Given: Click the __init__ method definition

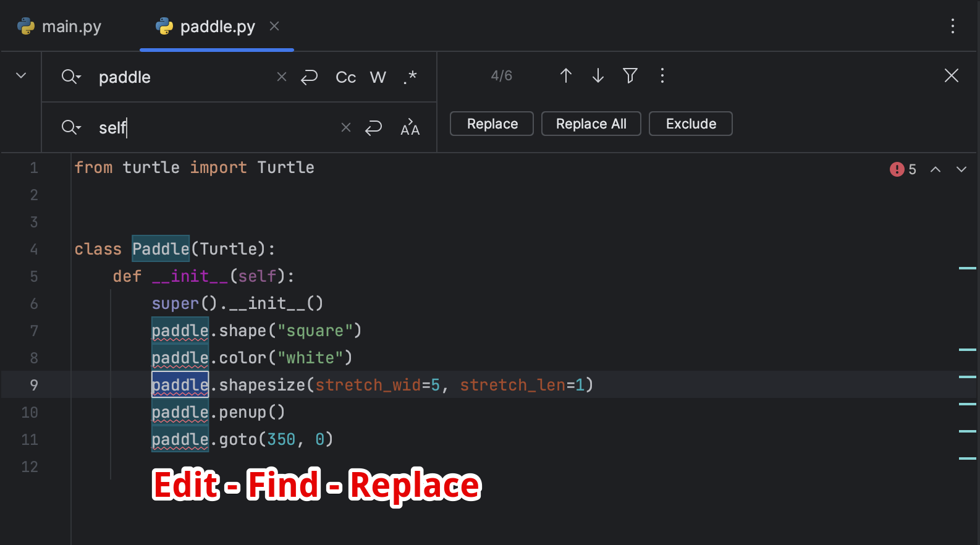Looking at the screenshot, I should [x=190, y=276].
